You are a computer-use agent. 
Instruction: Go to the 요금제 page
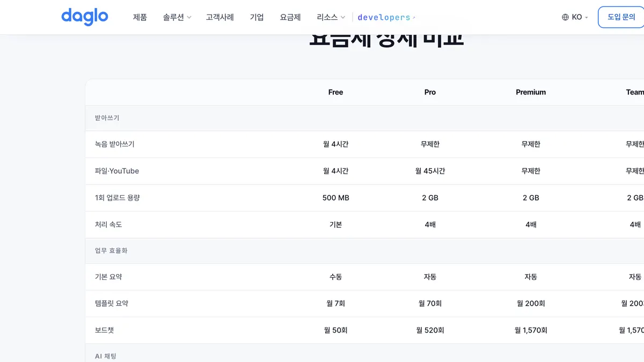290,17
